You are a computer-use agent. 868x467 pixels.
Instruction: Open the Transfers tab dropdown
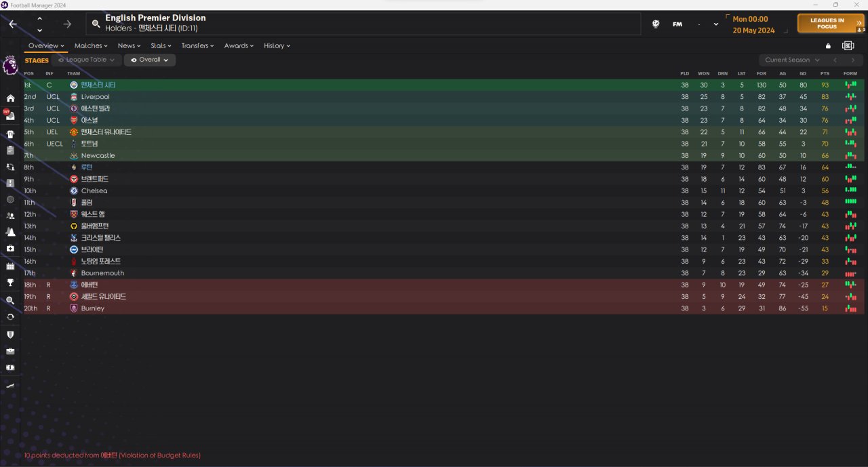coord(197,46)
